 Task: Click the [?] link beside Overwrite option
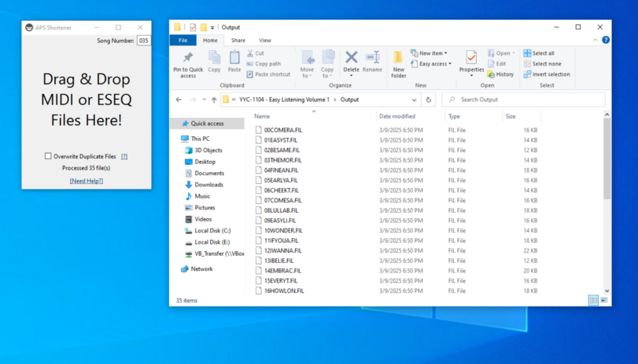click(124, 156)
